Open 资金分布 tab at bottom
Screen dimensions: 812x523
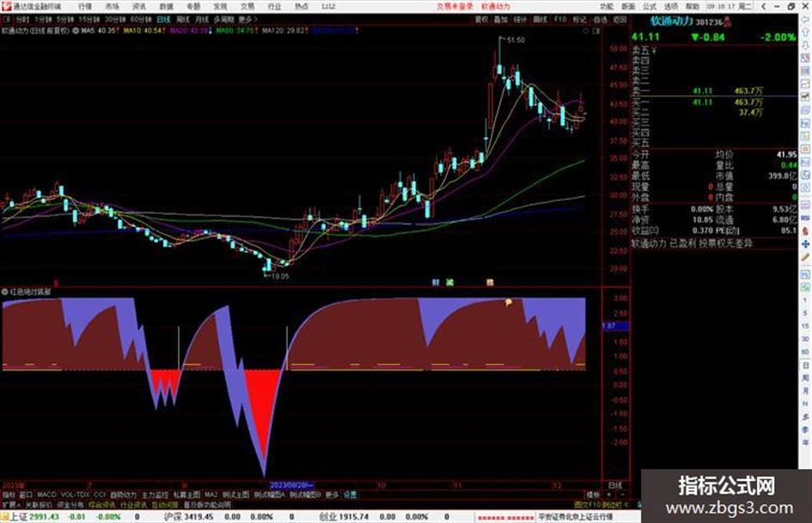(70, 504)
